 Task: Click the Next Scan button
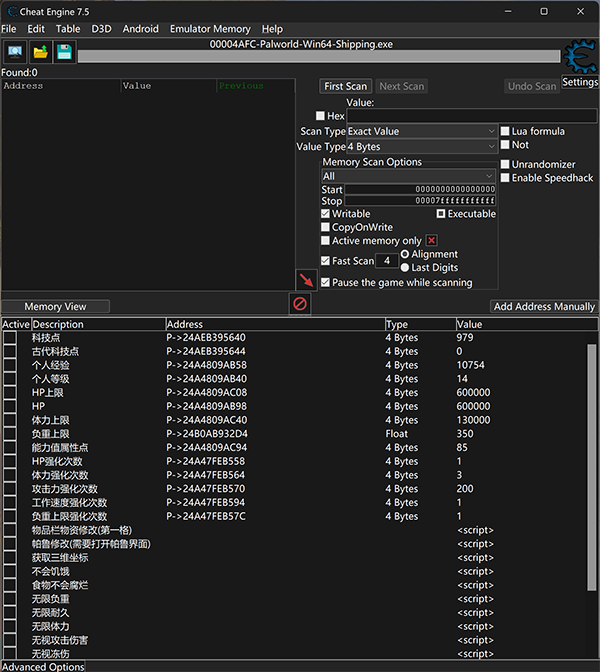coord(402,86)
